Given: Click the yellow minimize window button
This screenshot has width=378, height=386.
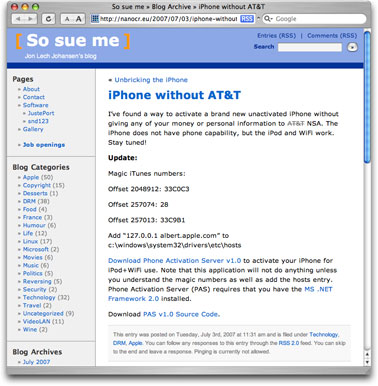Looking at the screenshot, I should point(25,7).
